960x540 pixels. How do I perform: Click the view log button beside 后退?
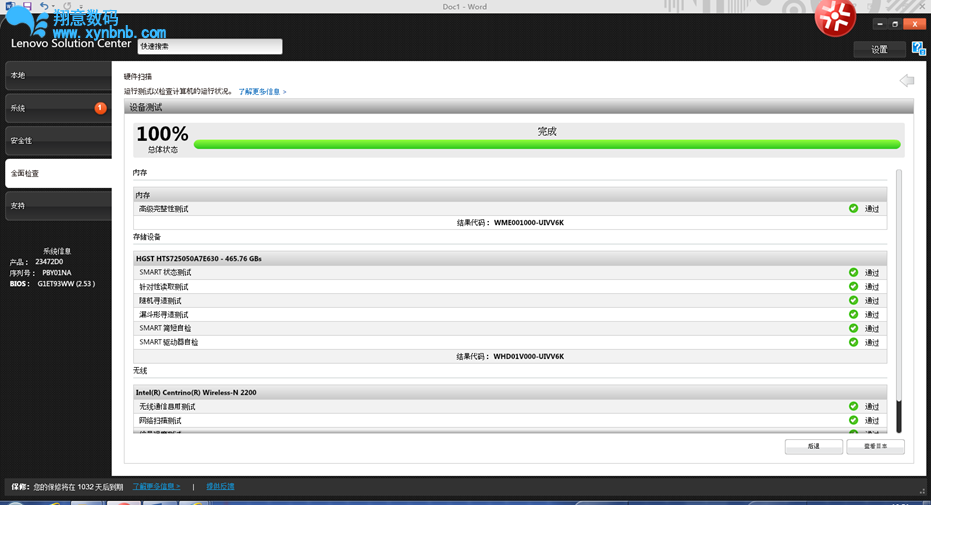pyautogui.click(x=876, y=446)
